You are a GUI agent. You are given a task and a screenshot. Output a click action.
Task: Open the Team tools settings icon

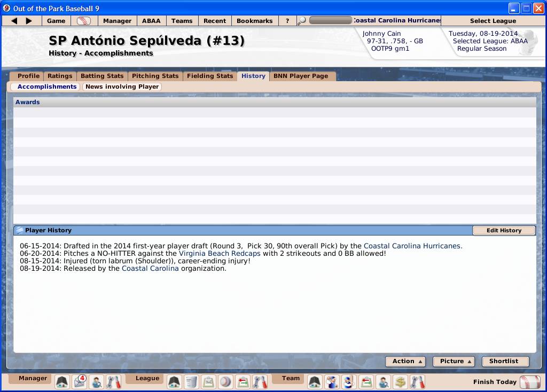[418, 382]
